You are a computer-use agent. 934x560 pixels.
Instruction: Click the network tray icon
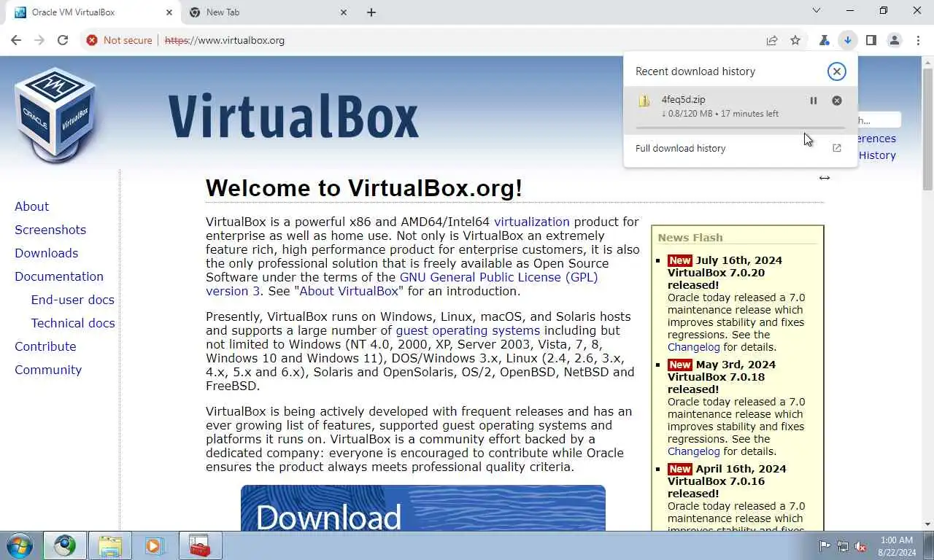click(x=843, y=545)
